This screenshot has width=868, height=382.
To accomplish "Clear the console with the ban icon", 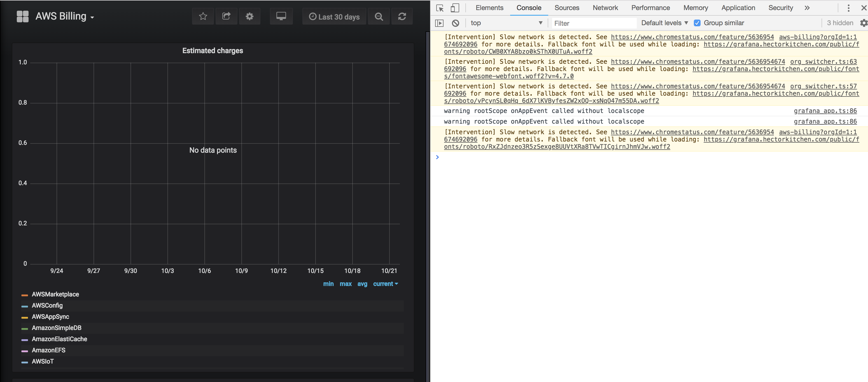I will (456, 23).
